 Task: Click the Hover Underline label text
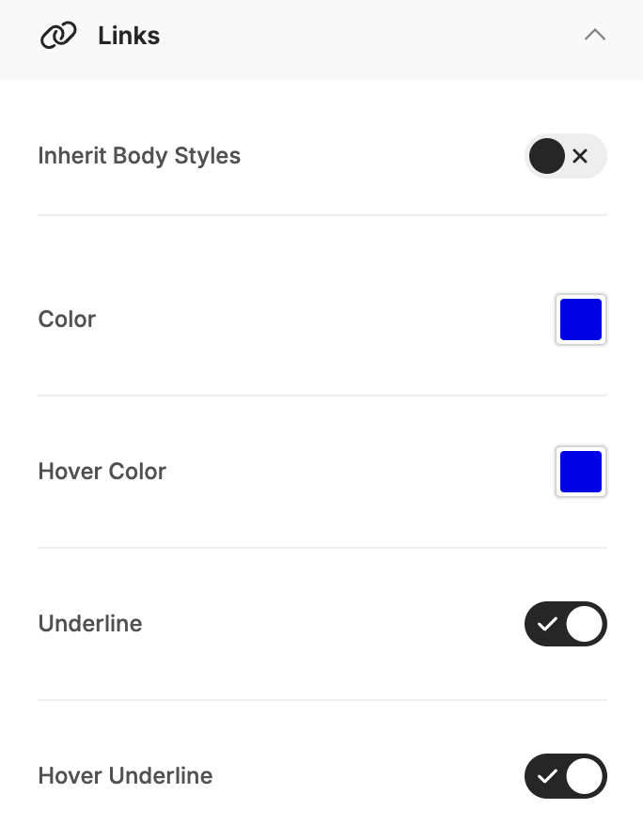pos(125,776)
